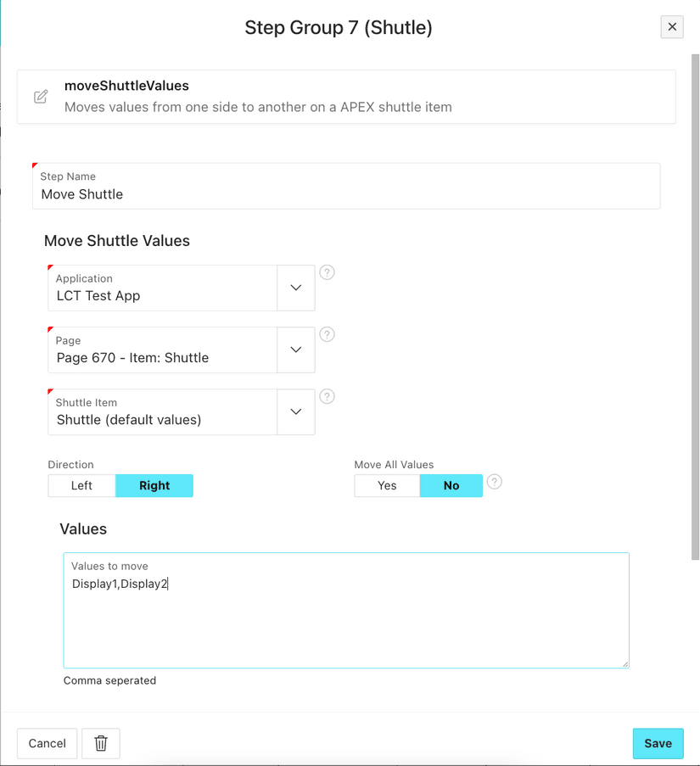The width and height of the screenshot is (700, 766).
Task: Choose No for Move All Values
Action: [451, 485]
